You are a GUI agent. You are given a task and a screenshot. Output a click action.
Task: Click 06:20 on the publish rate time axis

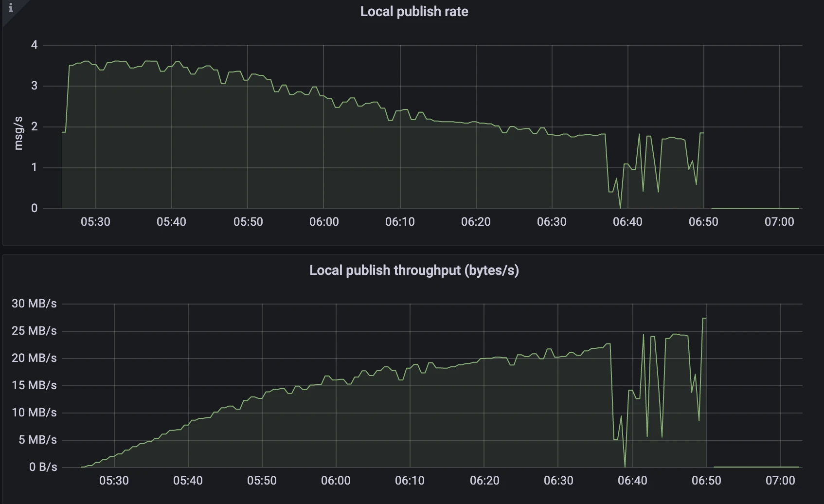[476, 222]
